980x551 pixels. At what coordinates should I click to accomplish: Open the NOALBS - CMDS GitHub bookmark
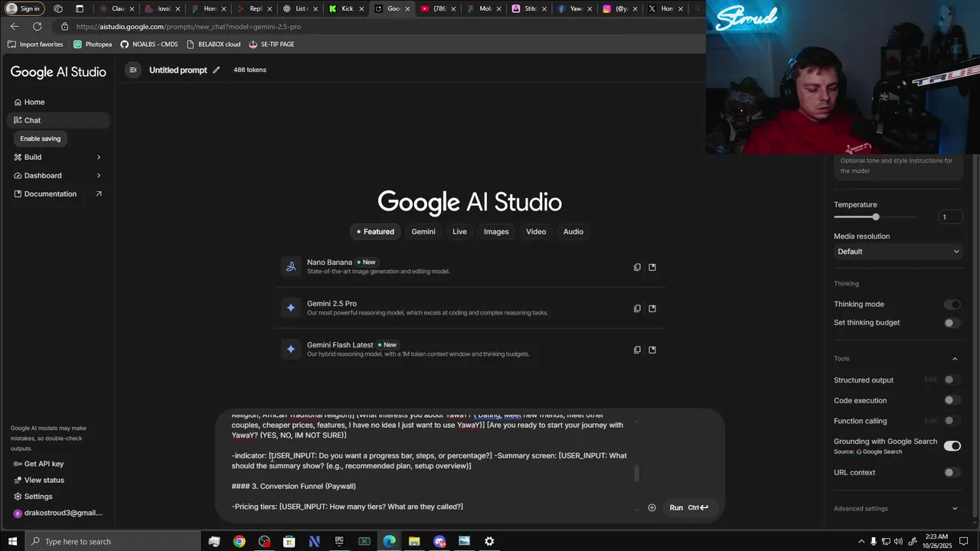click(x=149, y=44)
